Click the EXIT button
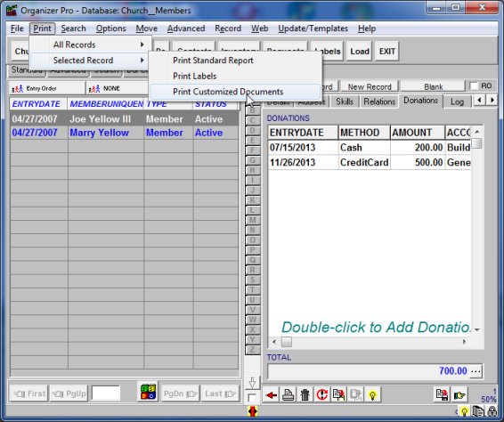The image size is (504, 422). coord(387,52)
